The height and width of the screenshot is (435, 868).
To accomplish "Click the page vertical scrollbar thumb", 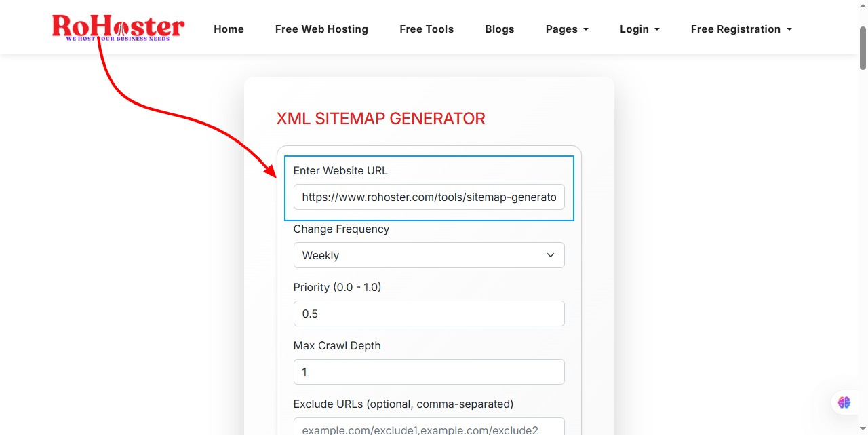I will [x=863, y=48].
